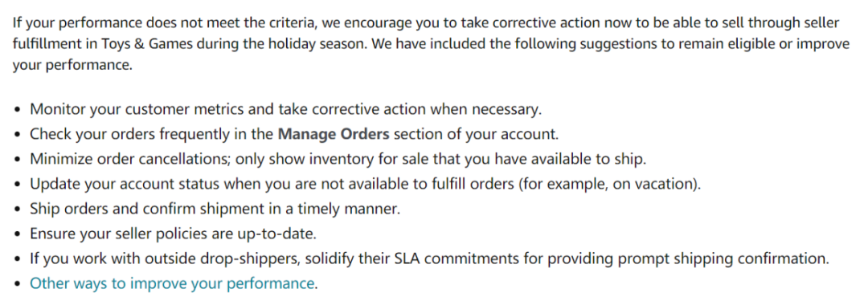Image resolution: width=868 pixels, height=305 pixels.
Task: Click the words in a timely manner
Action: click(x=337, y=209)
